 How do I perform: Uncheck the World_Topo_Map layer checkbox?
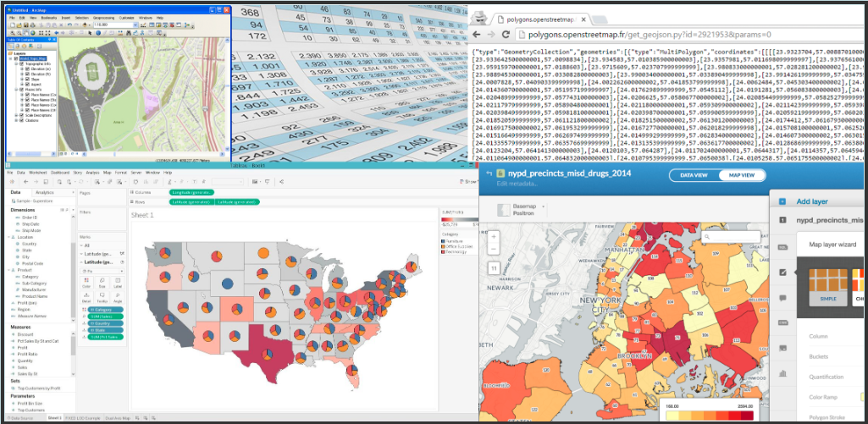point(16,58)
